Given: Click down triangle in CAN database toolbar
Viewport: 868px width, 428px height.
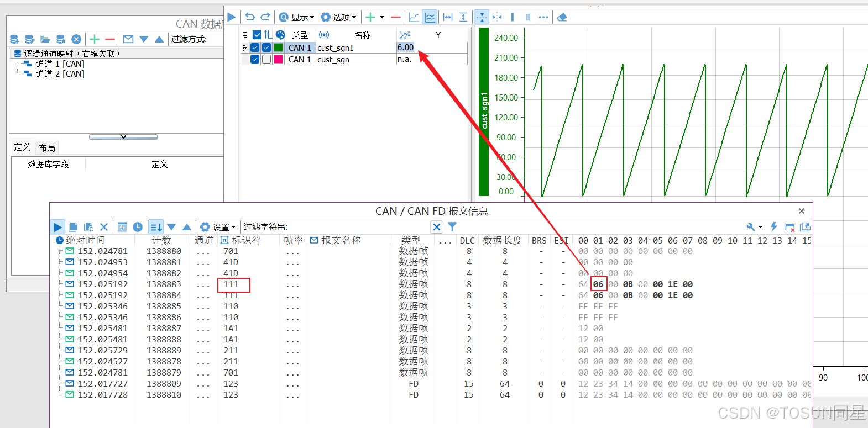Looking at the screenshot, I should (x=144, y=39).
